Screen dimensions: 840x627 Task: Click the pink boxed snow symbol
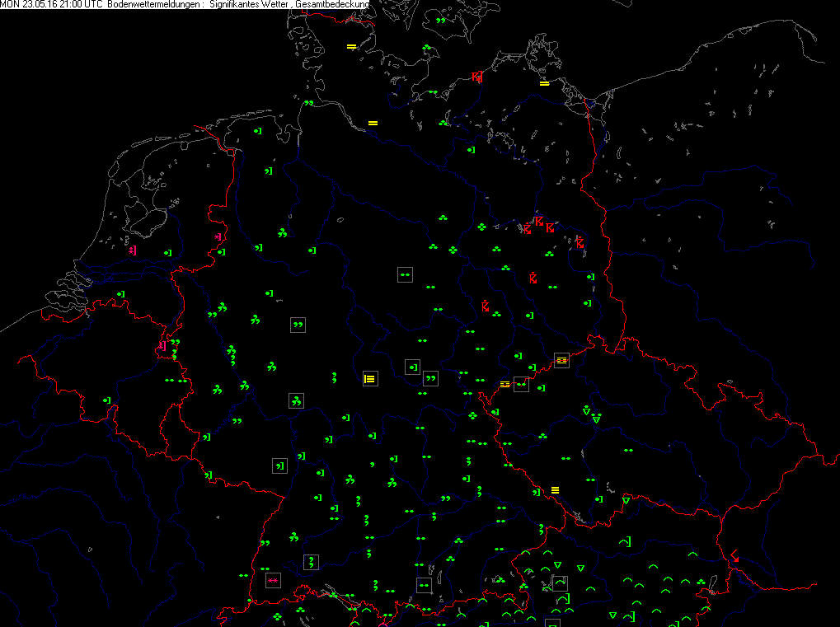(x=273, y=581)
